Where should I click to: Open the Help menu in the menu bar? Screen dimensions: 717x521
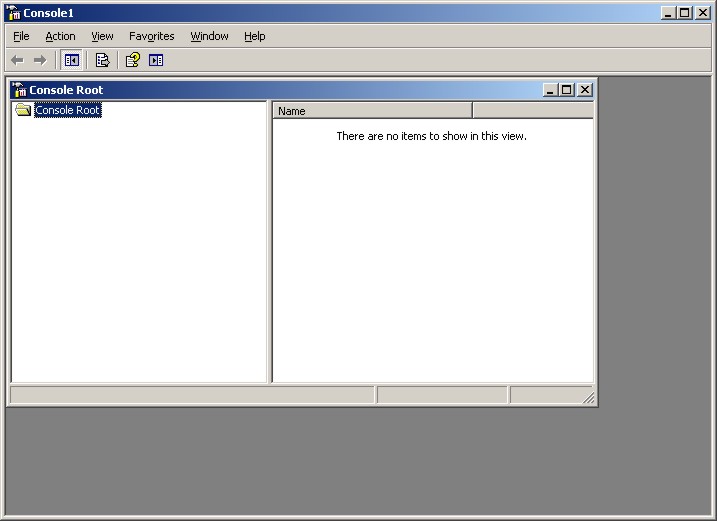coord(254,36)
